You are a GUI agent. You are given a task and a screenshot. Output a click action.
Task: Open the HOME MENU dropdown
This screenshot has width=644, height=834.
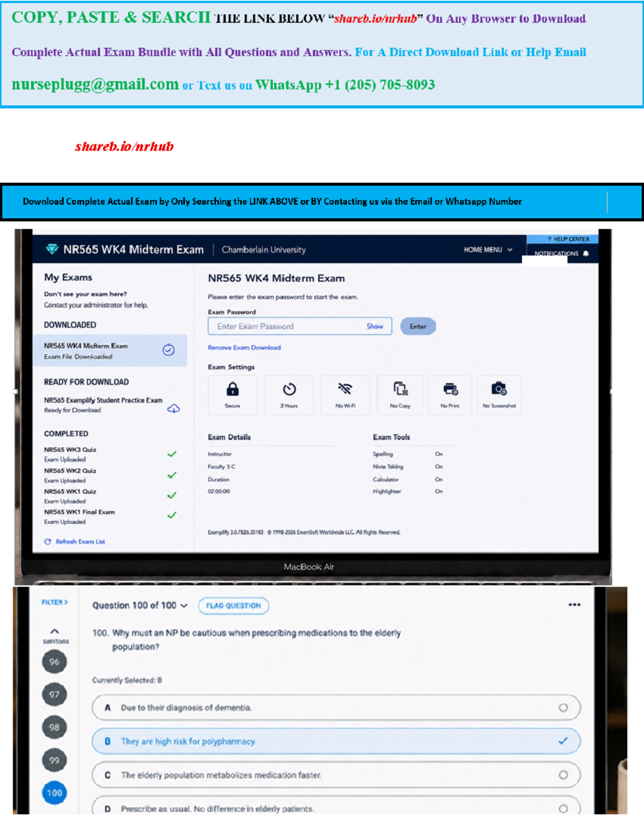tap(488, 250)
